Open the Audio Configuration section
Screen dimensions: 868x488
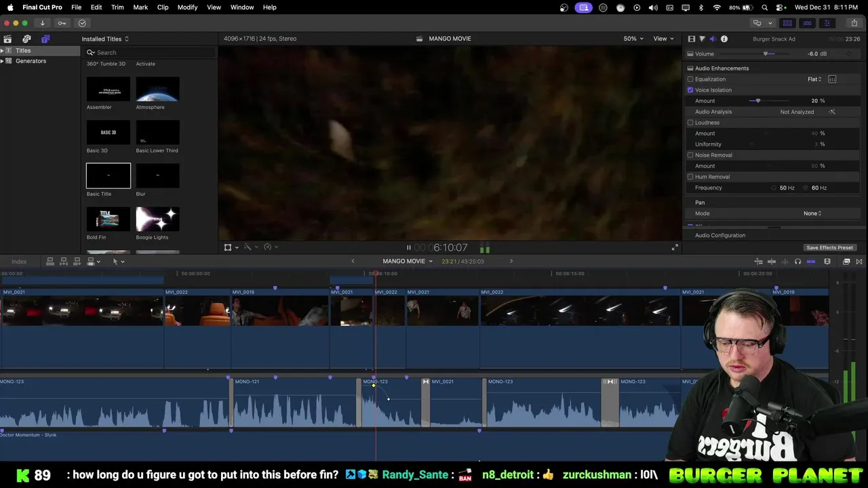[720, 235]
